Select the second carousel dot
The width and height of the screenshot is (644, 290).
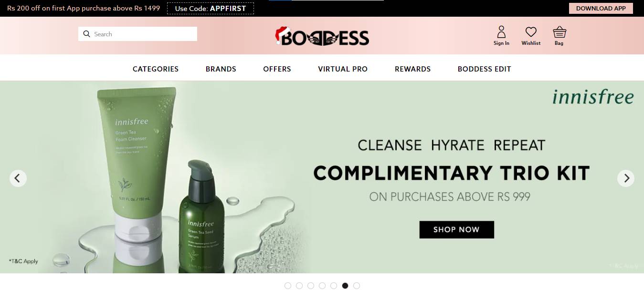pos(299,286)
